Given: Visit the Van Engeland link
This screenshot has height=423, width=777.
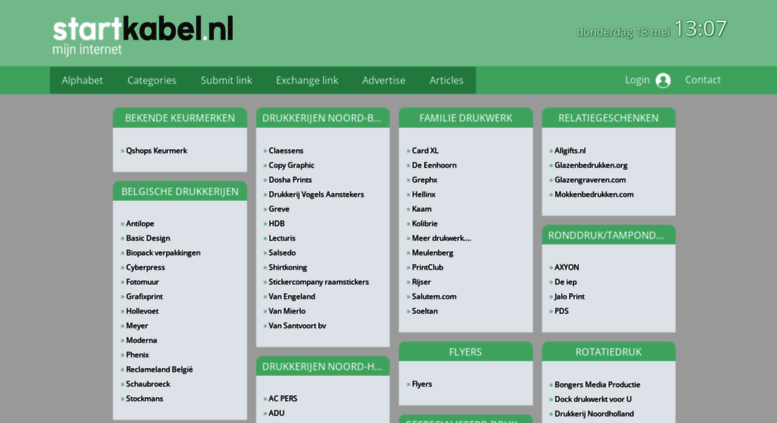Looking at the screenshot, I should click(291, 297).
